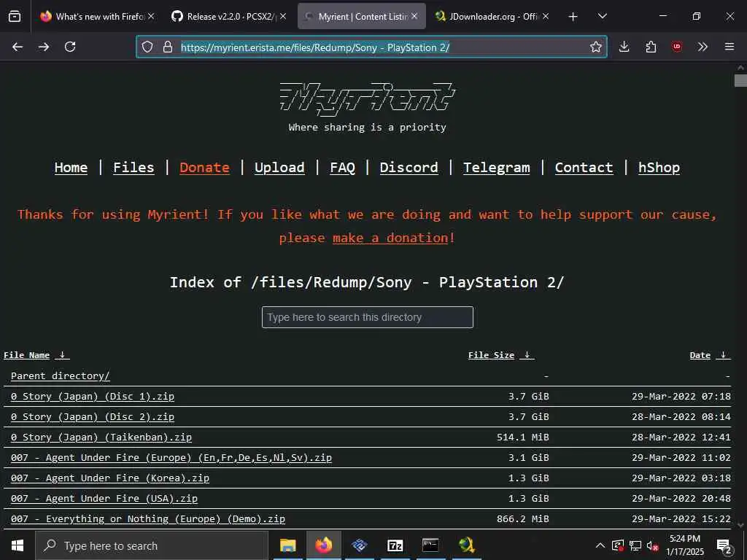
Task: Open the terminal window taskbar icon
Action: (x=430, y=545)
